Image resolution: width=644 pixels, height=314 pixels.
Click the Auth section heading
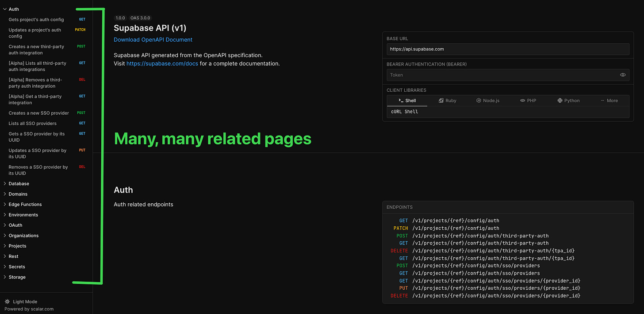point(123,190)
